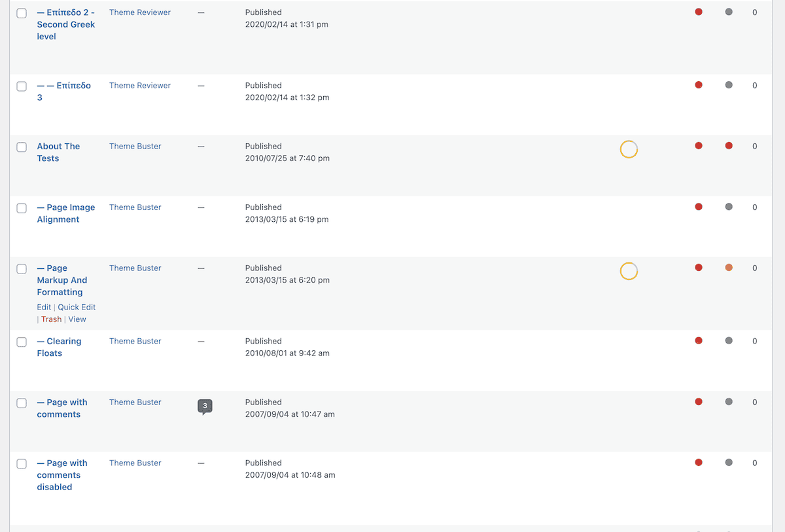The width and height of the screenshot is (785, 532).
Task: Click Theme Buster author in Clearing Floats row
Action: point(135,341)
